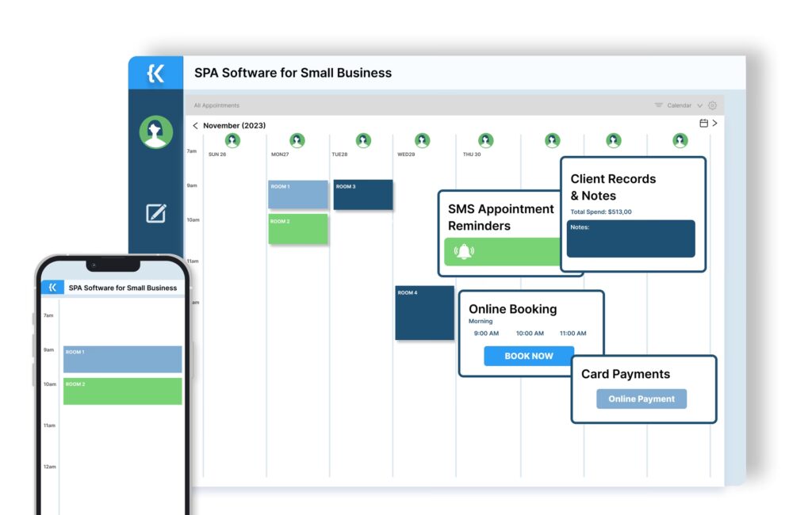Select the staff avatar above WED29
This screenshot has width=812, height=515.
422,140
